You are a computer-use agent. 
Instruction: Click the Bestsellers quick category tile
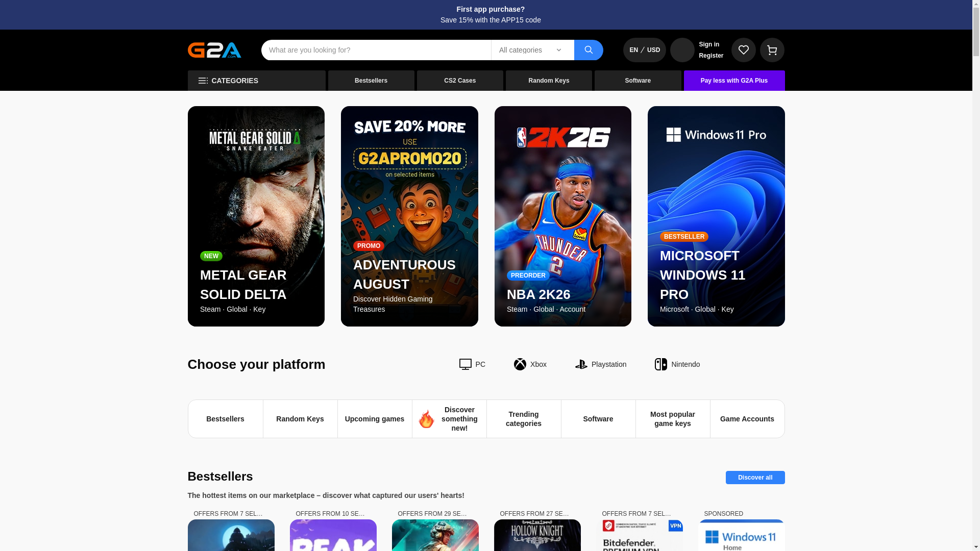[225, 419]
